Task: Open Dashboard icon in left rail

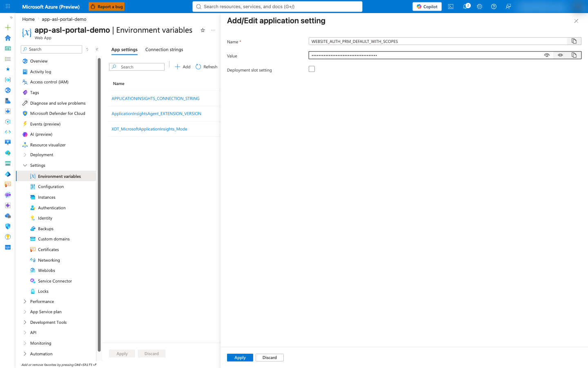Action: pyautogui.click(x=8, y=48)
